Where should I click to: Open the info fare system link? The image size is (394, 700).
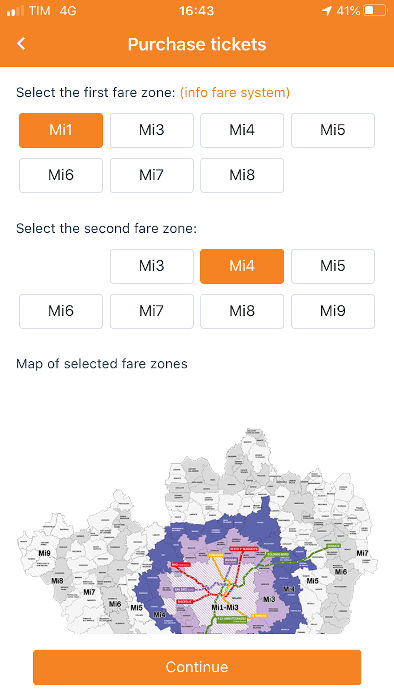click(x=235, y=92)
